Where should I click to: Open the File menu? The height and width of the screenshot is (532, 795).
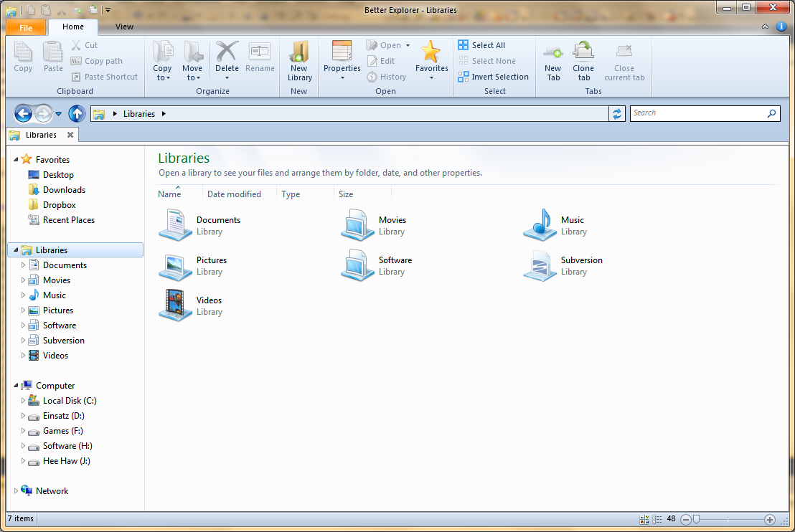click(25, 27)
